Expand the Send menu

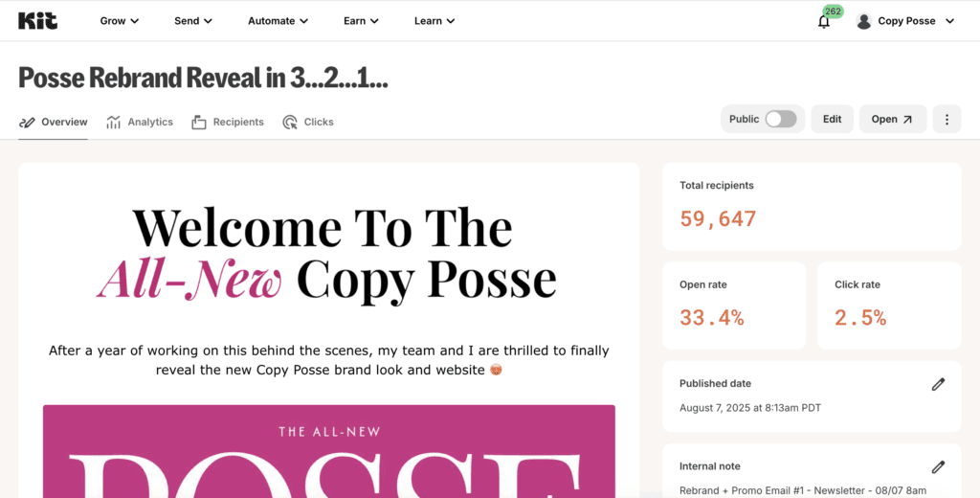193,21
